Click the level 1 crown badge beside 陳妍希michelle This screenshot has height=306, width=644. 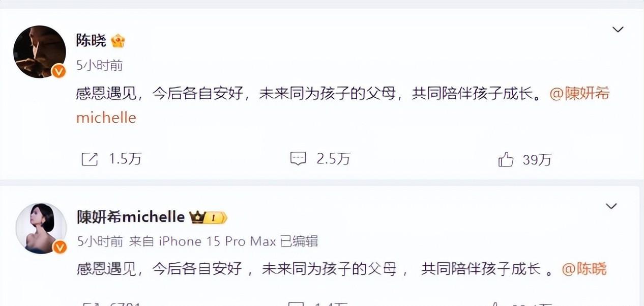coord(208,218)
